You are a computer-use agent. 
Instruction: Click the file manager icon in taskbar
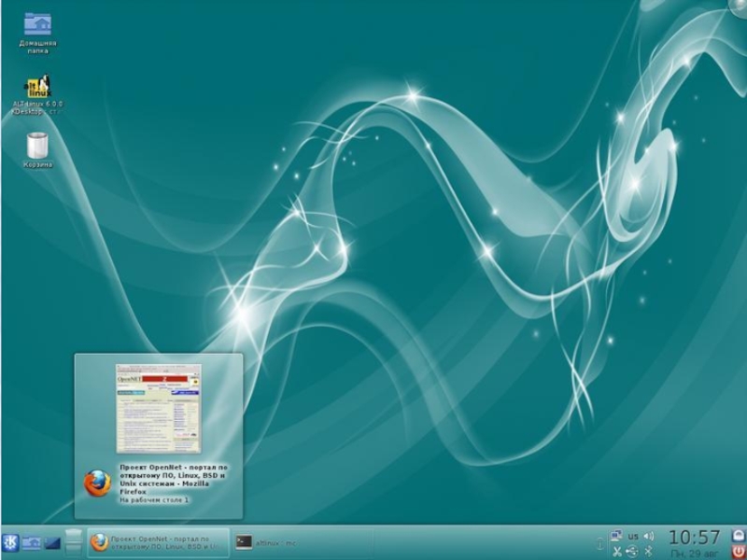click(x=31, y=542)
